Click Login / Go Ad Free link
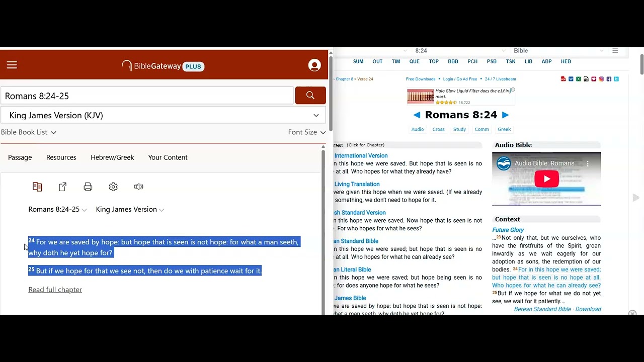The image size is (644, 362). click(x=460, y=79)
